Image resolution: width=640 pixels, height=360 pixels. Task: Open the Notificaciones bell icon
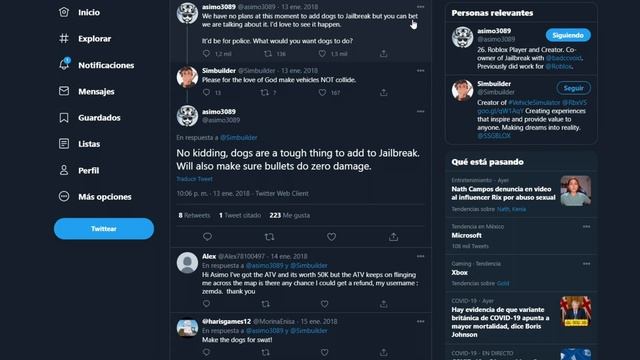pyautogui.click(x=64, y=64)
